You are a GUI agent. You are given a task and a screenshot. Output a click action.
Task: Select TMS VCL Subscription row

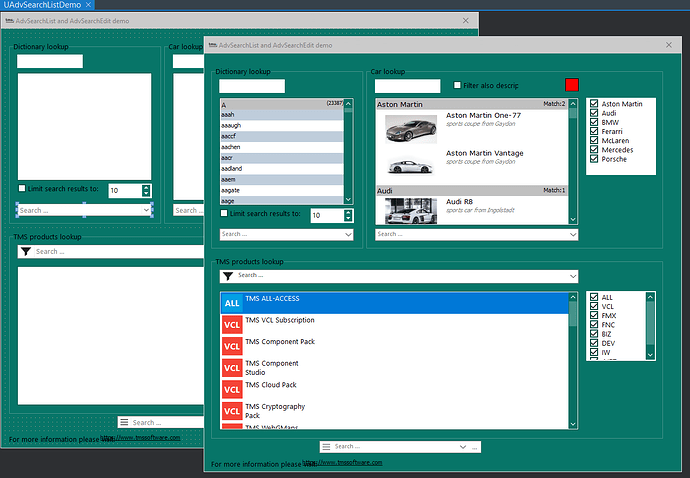point(395,325)
